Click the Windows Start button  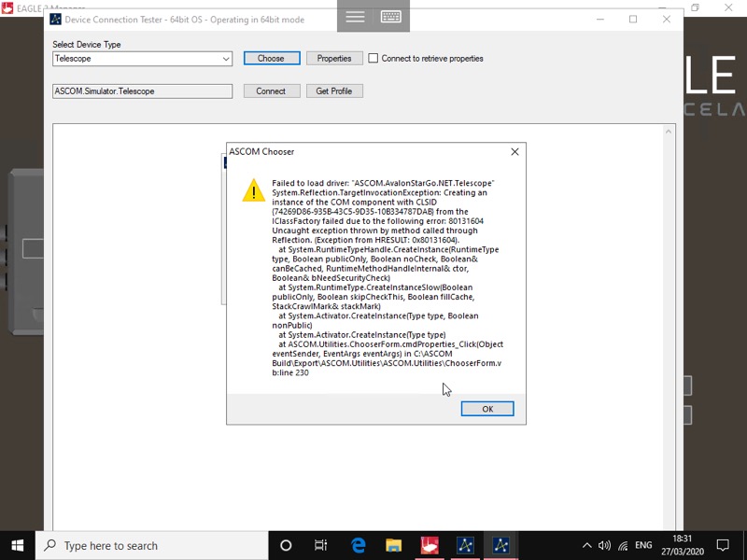[x=18, y=545]
